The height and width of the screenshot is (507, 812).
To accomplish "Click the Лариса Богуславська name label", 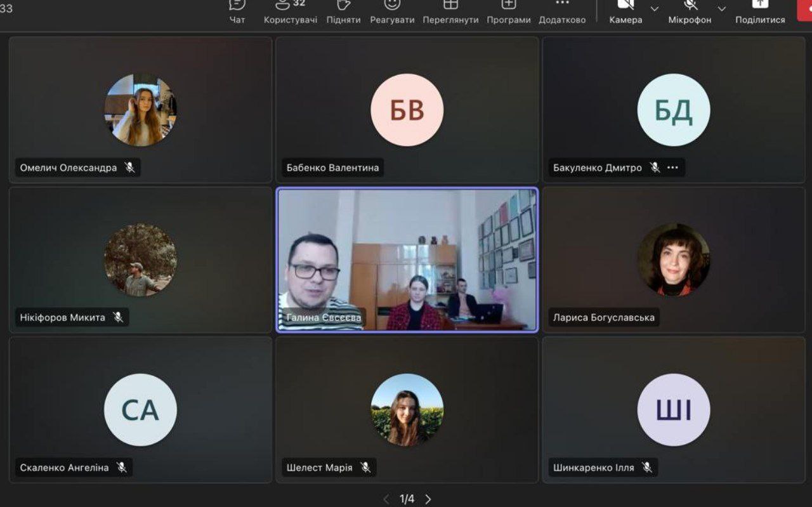I will 603,317.
